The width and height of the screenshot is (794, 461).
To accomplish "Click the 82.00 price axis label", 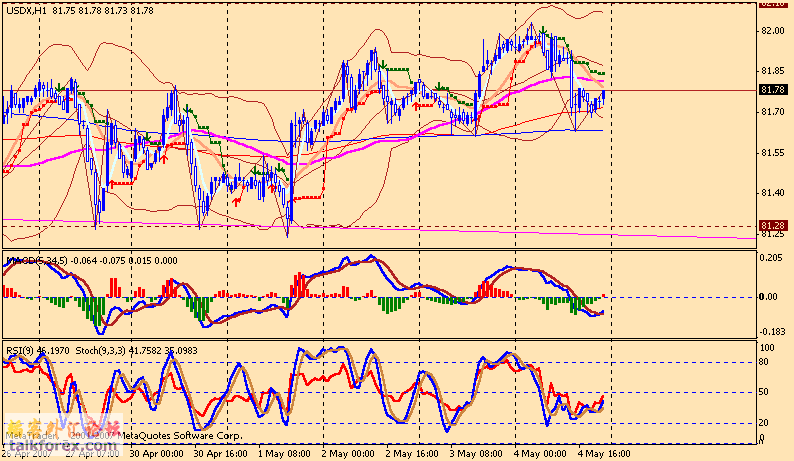I will click(773, 31).
